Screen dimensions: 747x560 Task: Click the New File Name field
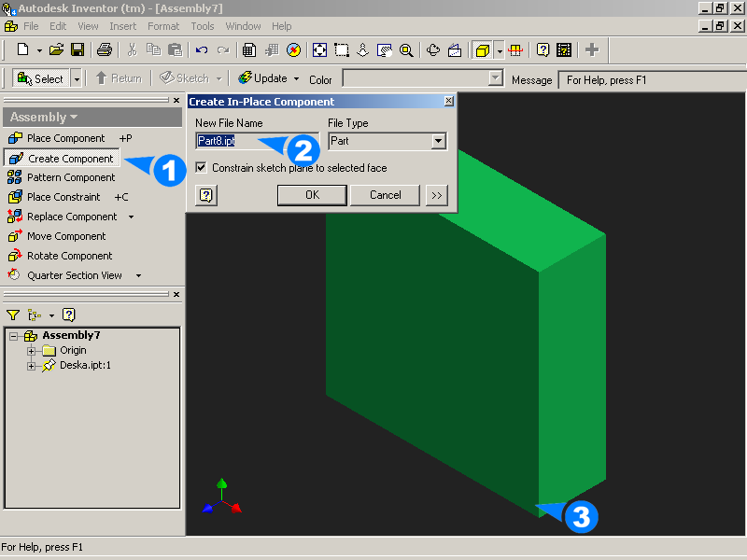[258, 141]
